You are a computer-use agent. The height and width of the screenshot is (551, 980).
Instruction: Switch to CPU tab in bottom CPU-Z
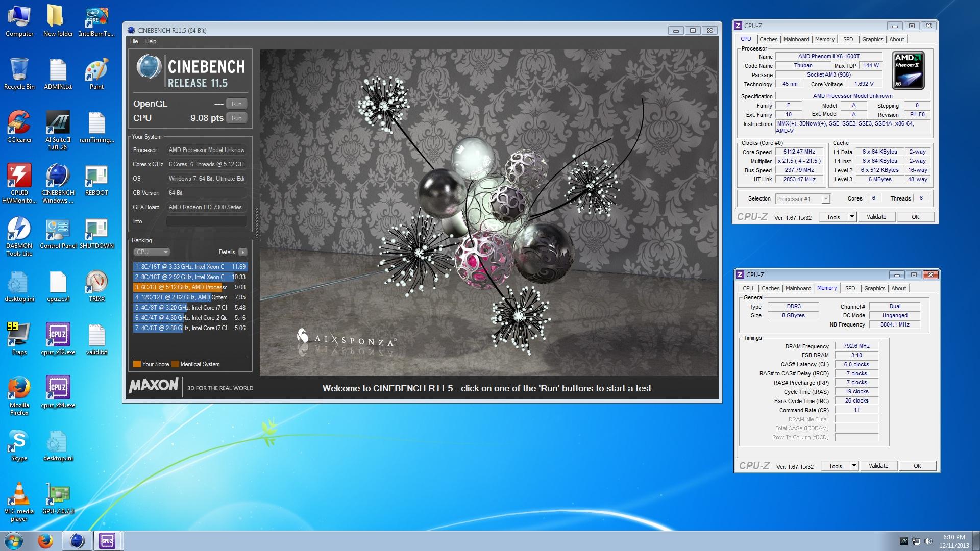tap(748, 288)
